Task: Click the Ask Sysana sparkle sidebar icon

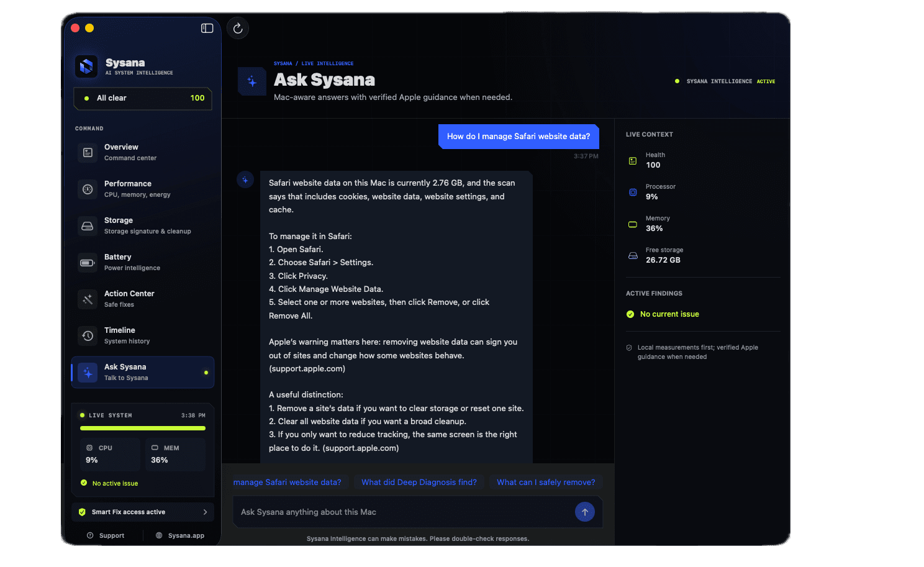Action: tap(88, 372)
